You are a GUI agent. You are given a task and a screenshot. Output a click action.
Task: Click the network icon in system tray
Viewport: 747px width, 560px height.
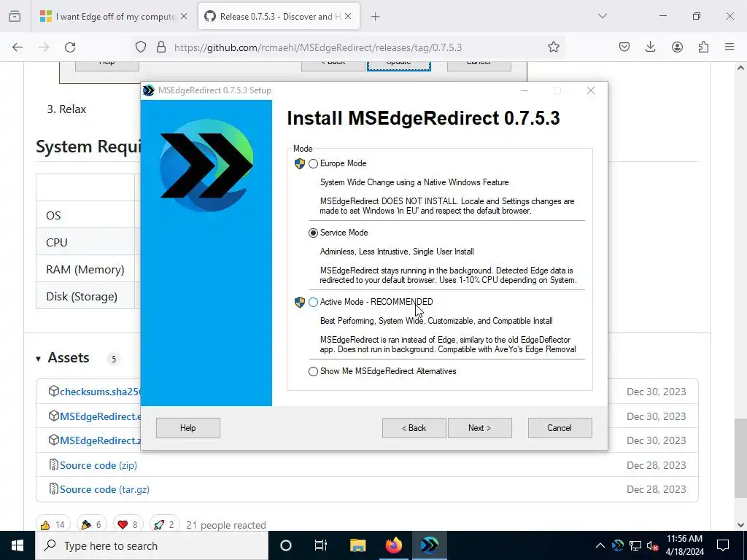click(635, 545)
